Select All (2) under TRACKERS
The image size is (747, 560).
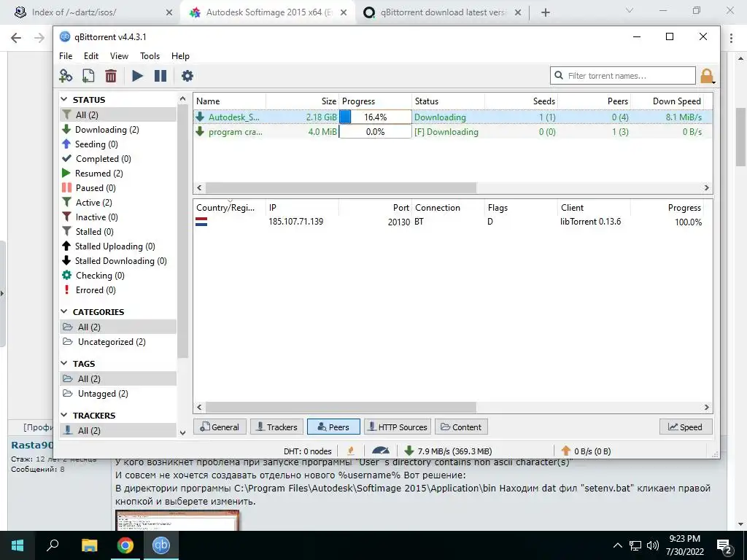coord(118,430)
